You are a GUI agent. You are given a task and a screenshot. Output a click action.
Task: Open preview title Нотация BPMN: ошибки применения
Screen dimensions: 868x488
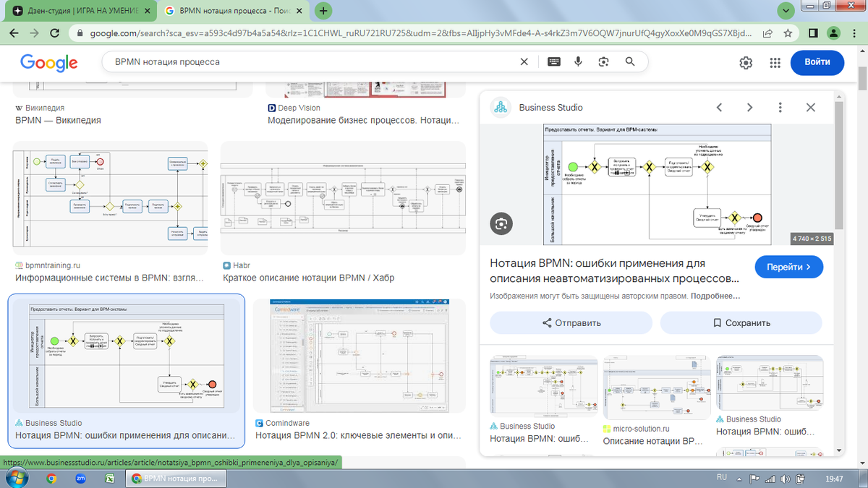(x=614, y=270)
